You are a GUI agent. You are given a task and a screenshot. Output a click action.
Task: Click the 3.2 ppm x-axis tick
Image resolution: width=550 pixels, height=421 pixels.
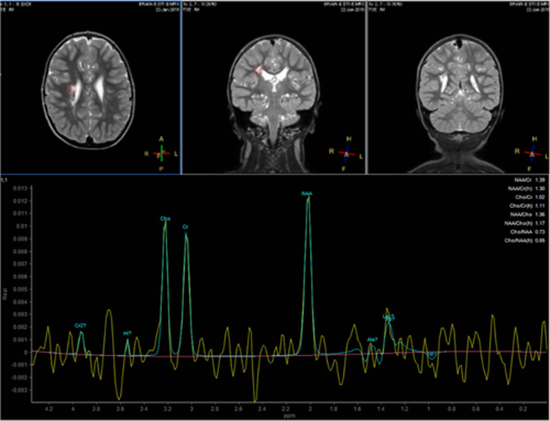pyautogui.click(x=168, y=409)
